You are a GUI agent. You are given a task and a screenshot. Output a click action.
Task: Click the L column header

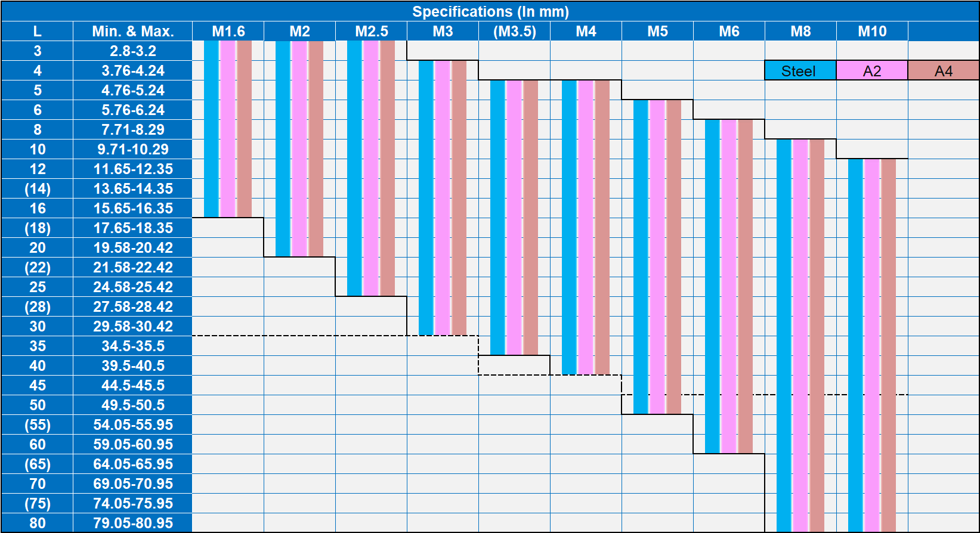click(37, 32)
